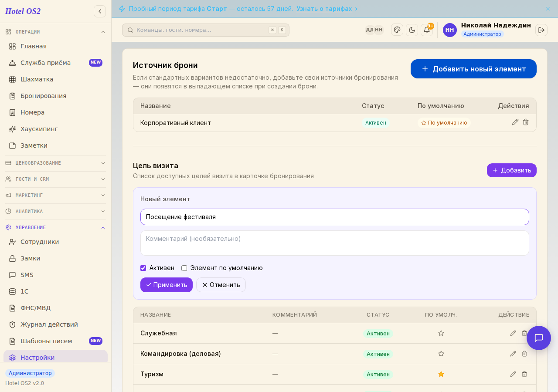Image resolution: width=558 pixels, height=392 pixels.
Task: Open SMS section
Action: pyautogui.click(x=55, y=275)
